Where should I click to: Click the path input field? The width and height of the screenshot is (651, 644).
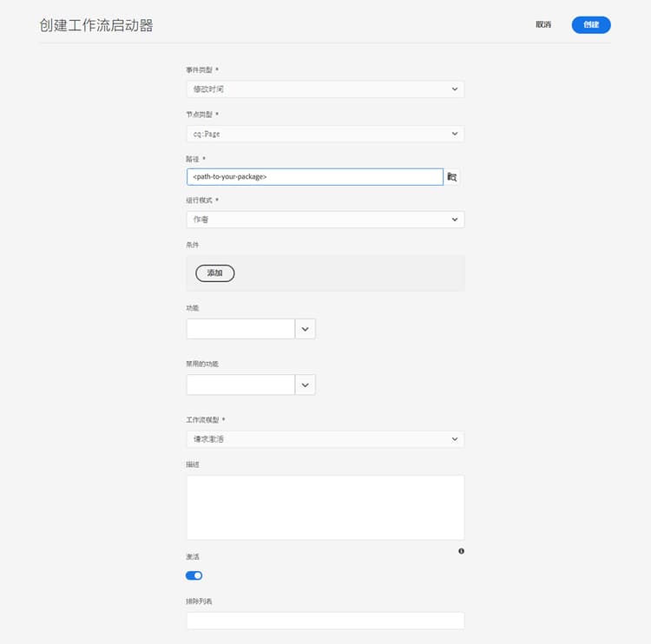[x=315, y=177]
